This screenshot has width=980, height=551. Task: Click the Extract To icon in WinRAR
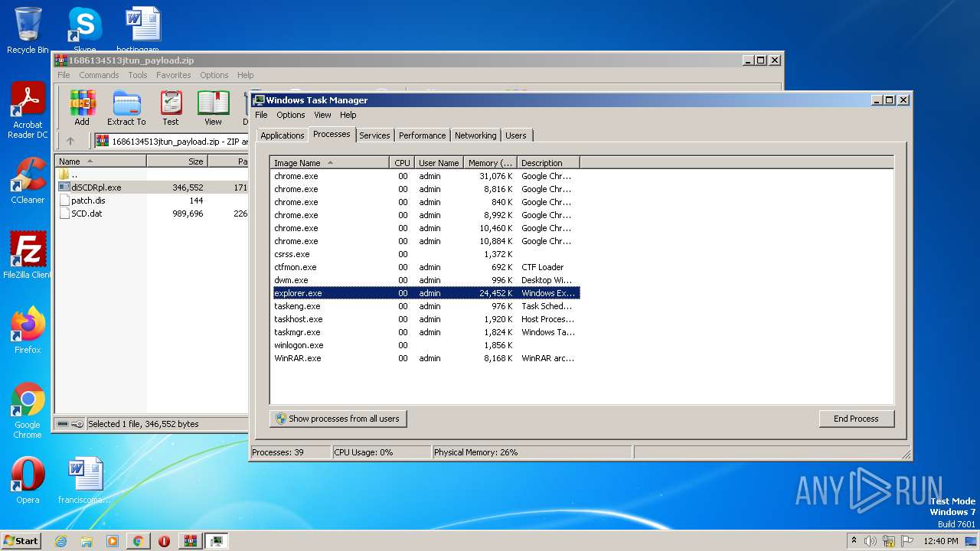click(x=126, y=108)
